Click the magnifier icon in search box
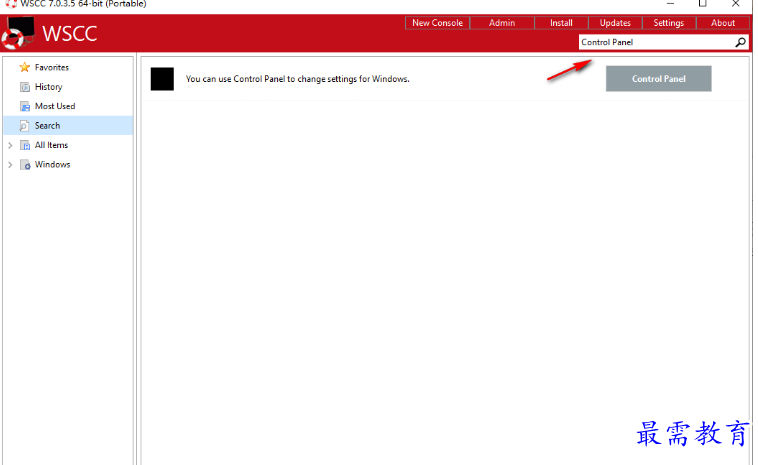Screen dimensions: 758x465 tap(740, 43)
